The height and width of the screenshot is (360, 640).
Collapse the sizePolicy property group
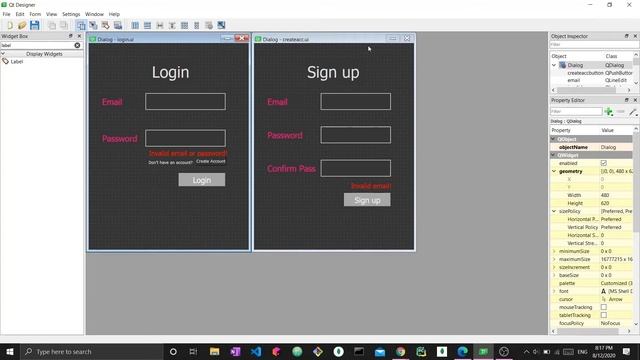coord(554,211)
